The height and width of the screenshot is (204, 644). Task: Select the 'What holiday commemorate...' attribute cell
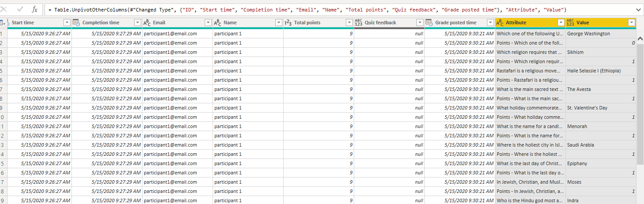point(530,108)
